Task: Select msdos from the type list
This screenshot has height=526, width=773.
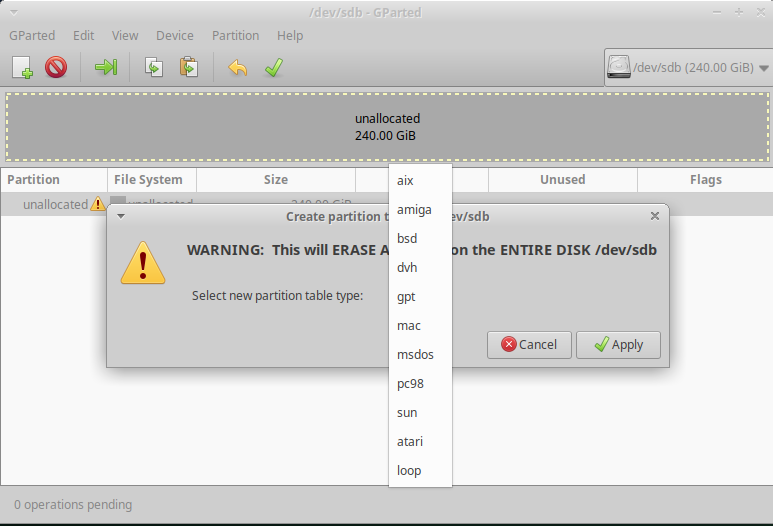Action: [x=420, y=355]
